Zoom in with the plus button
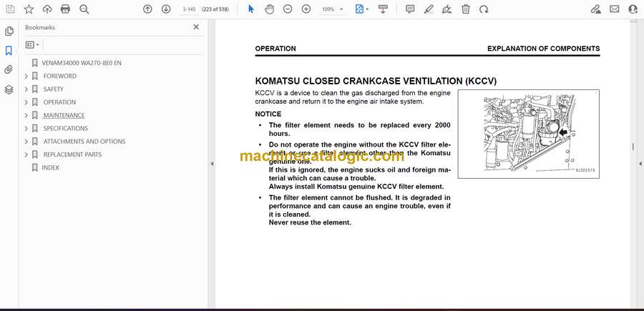 pos(306,9)
